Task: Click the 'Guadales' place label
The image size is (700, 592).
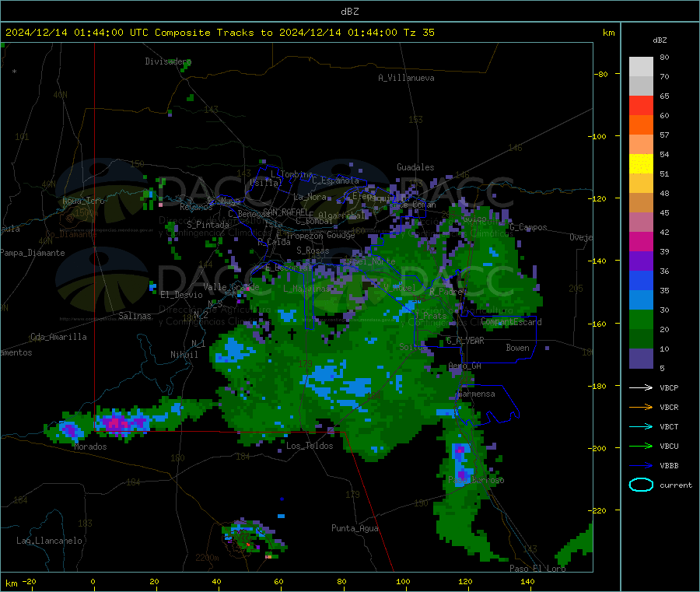Action: coord(415,167)
